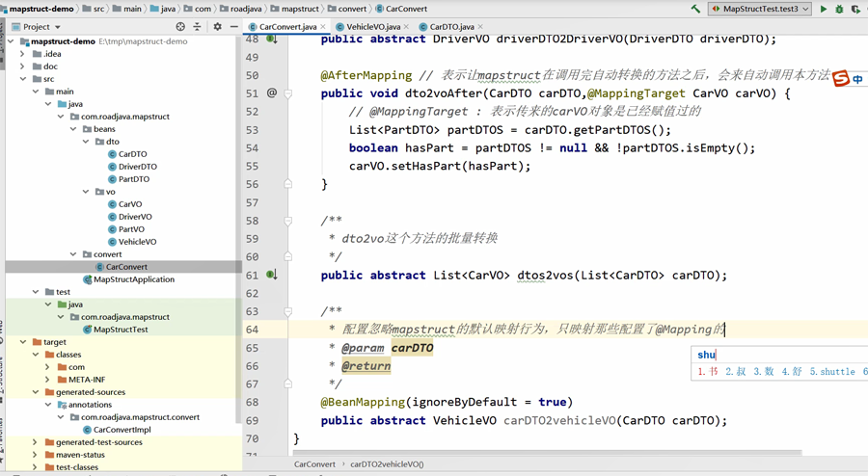The height and width of the screenshot is (476, 868).
Task: Collapse the target folder
Action: (23, 342)
